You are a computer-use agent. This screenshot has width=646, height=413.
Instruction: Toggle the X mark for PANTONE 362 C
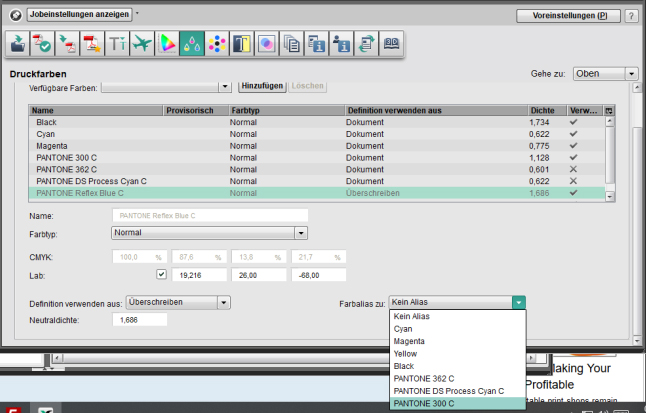point(573,169)
